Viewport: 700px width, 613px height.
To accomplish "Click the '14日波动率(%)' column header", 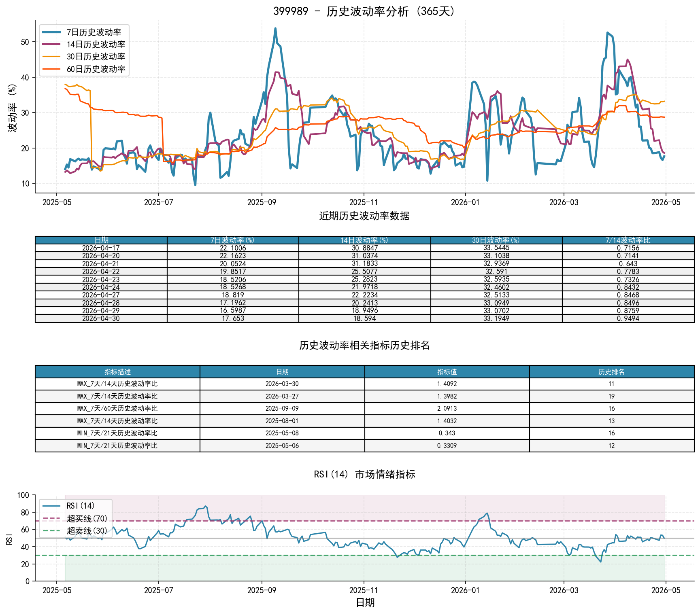I will [x=364, y=240].
